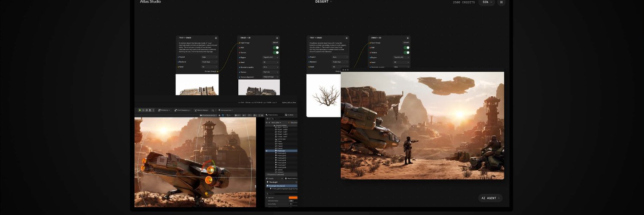The height and width of the screenshot is (215, 644).
Task: Select PointLight8 in the Outliner
Action: coord(281,167)
